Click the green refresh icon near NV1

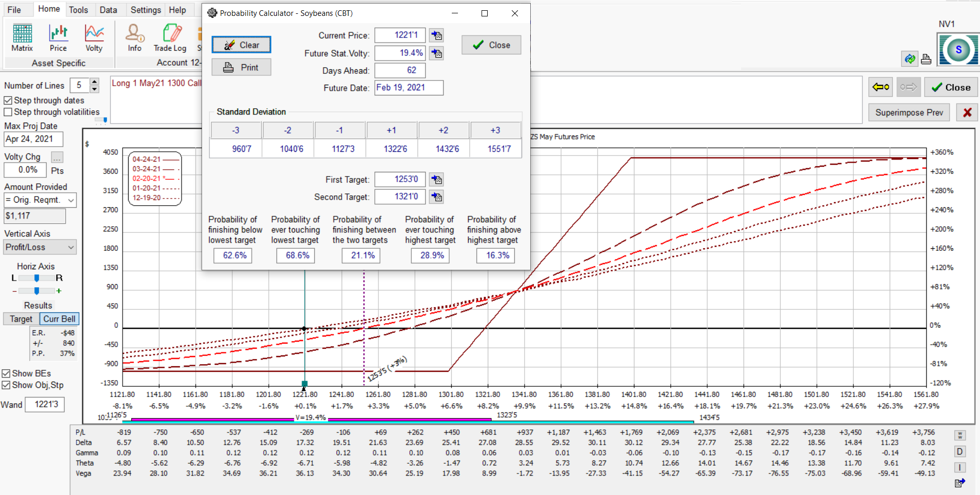[910, 59]
